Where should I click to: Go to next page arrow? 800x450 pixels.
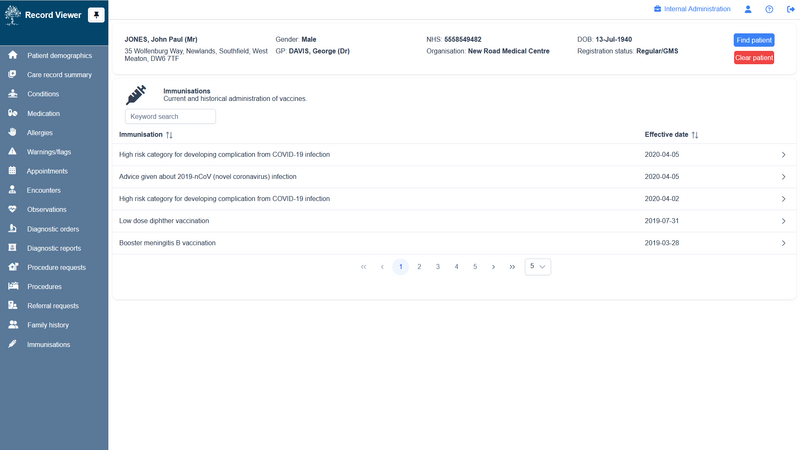pyautogui.click(x=493, y=267)
